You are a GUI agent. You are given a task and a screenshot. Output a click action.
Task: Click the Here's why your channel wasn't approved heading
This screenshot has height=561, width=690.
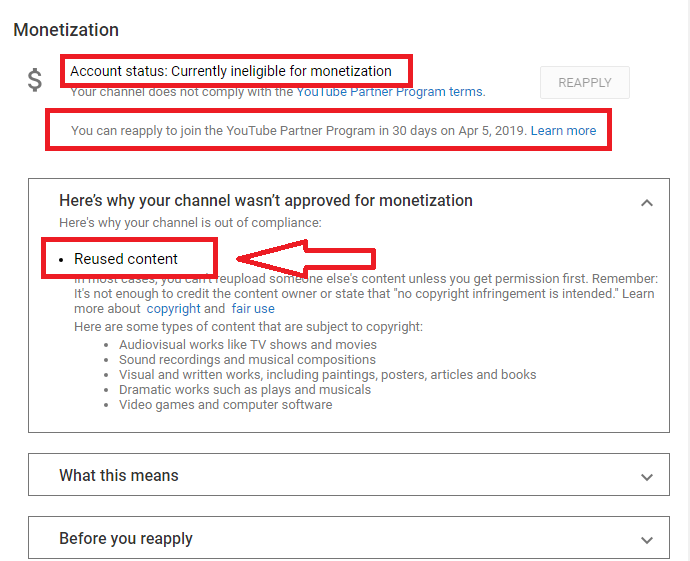(266, 200)
